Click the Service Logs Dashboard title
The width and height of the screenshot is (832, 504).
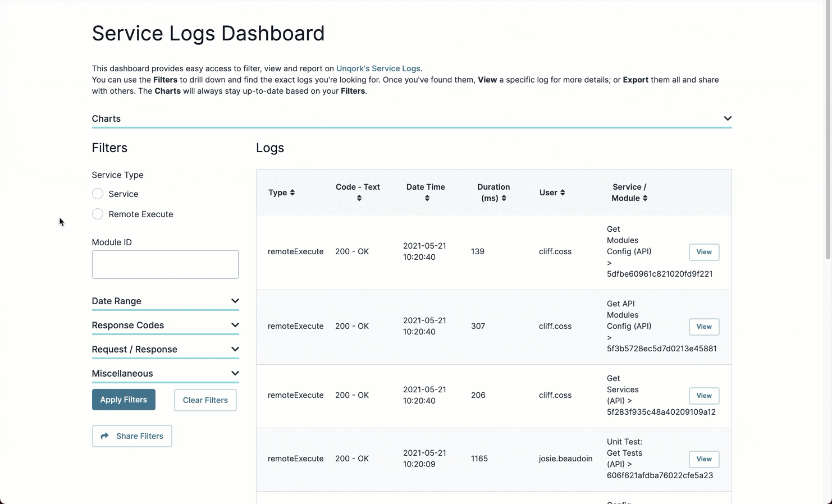tap(208, 33)
